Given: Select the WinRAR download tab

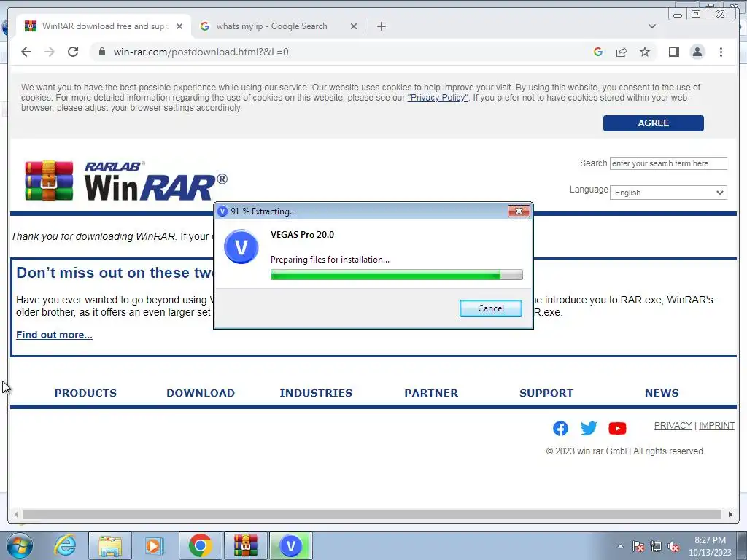Looking at the screenshot, I should 104,26.
